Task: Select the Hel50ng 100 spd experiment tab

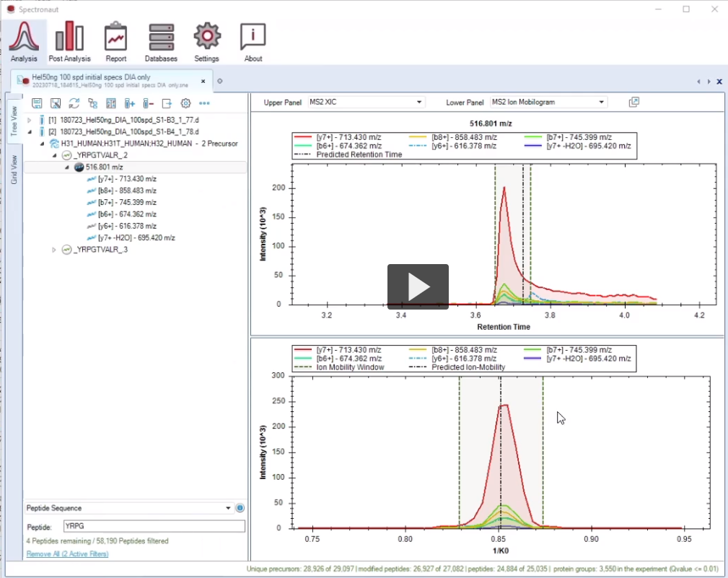Action: [x=108, y=81]
